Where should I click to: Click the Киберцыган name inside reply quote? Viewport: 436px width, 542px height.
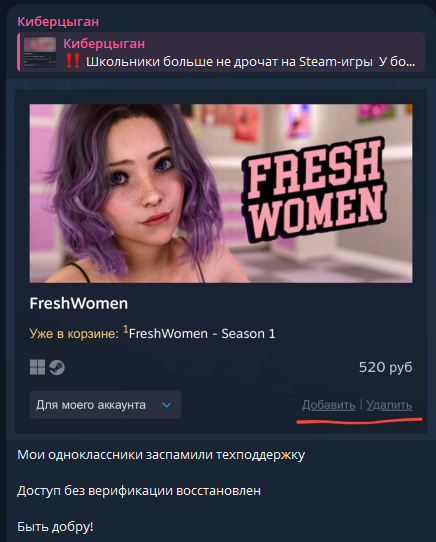(104, 44)
